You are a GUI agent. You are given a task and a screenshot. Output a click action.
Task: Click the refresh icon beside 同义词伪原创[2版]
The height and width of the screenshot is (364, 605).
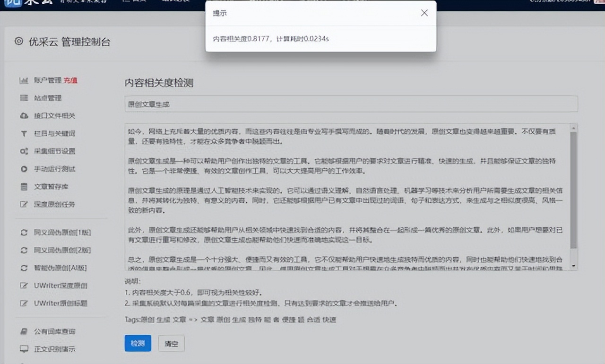(24, 250)
